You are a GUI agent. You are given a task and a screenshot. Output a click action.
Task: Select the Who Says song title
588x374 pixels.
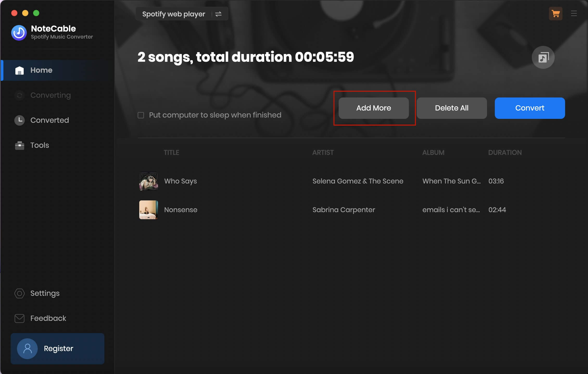[180, 181]
